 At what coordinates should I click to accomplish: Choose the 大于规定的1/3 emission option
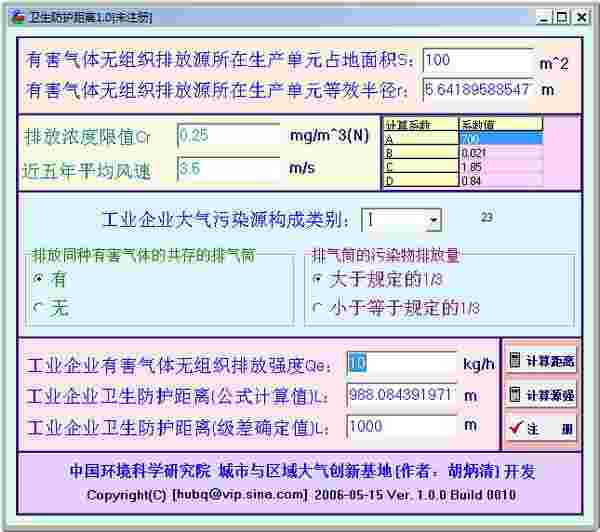317,279
